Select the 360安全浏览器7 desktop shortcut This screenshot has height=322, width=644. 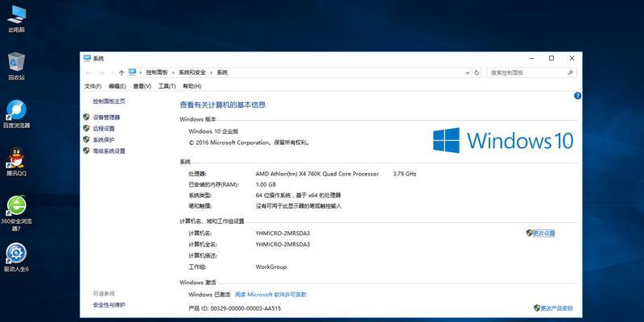[16, 213]
